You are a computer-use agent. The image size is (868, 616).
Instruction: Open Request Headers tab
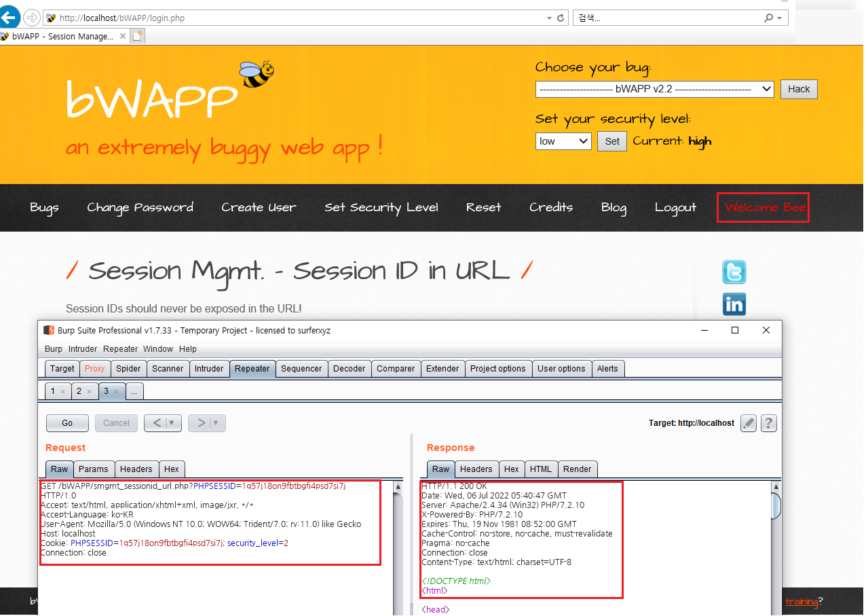tap(136, 469)
